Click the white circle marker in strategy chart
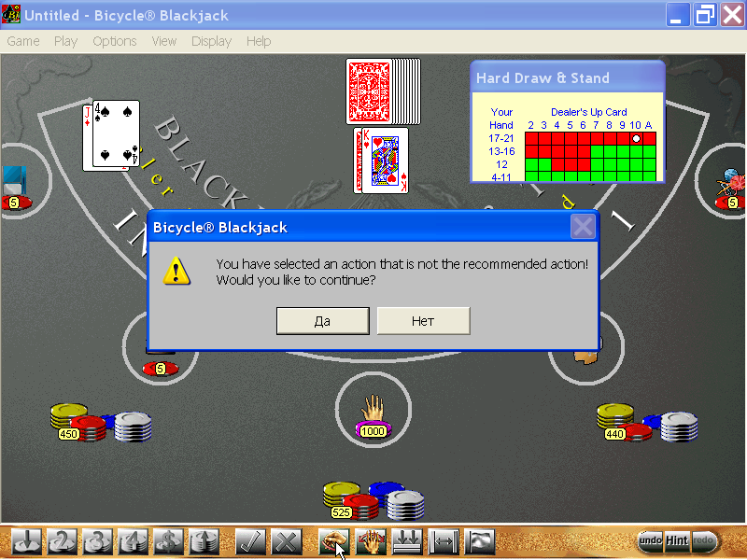 [636, 138]
